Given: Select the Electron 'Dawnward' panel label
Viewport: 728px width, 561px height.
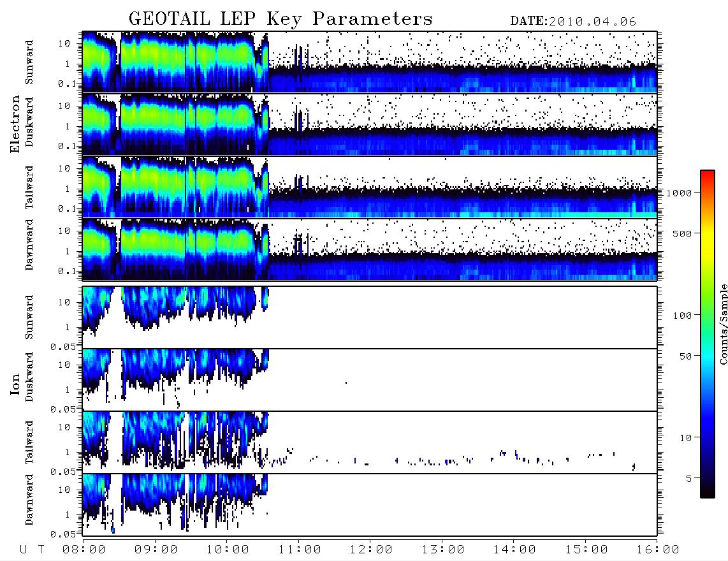Looking at the screenshot, I should coord(29,245).
